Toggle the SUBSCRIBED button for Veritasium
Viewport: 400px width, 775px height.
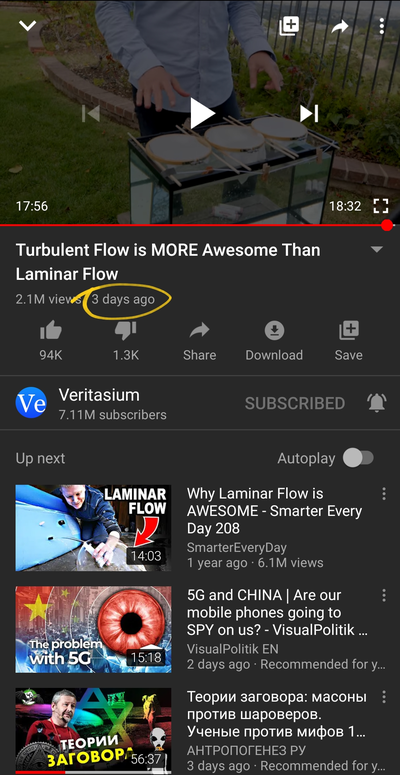(x=295, y=403)
